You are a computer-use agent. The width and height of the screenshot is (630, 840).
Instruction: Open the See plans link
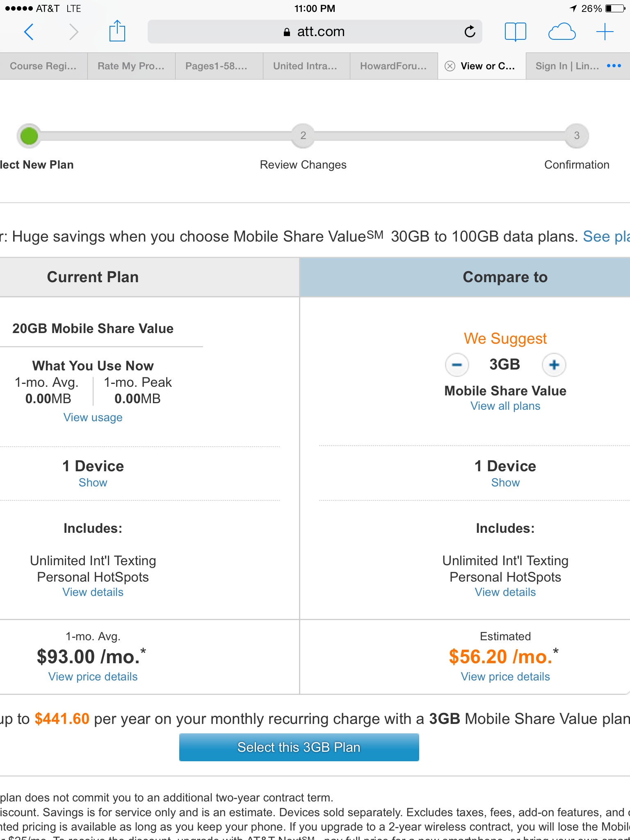[606, 237]
